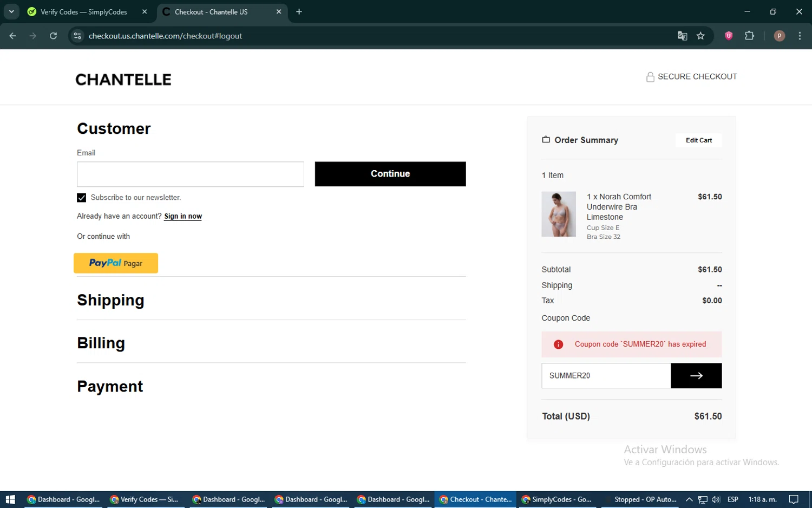This screenshot has width=812, height=508.
Task: Close the Checkout Chantelle US tab
Action: (x=279, y=11)
